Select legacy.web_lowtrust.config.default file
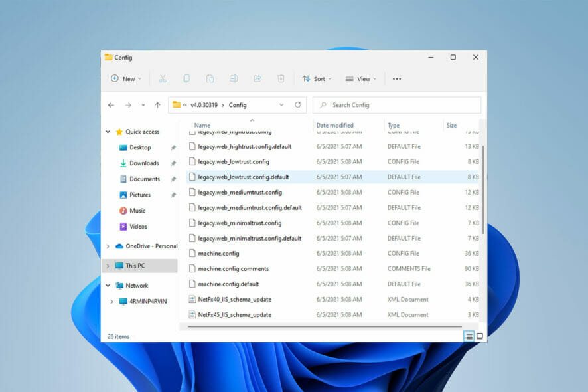The width and height of the screenshot is (588, 392). coord(333,177)
